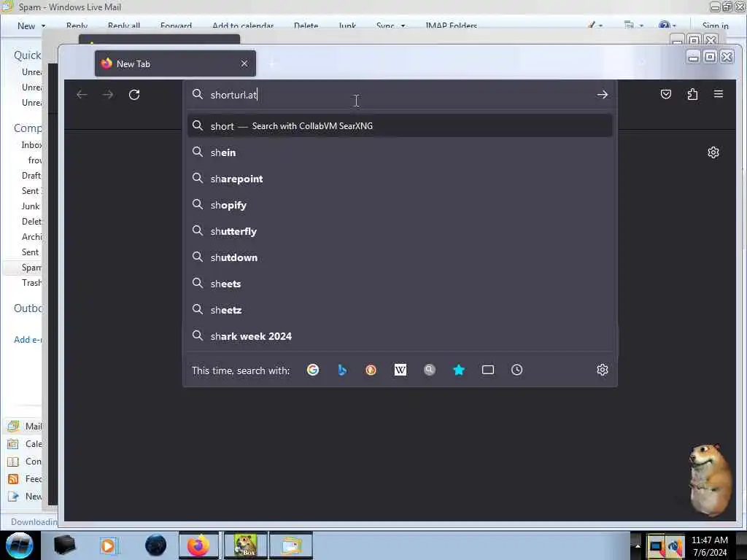
Task: Click inside the address bar text field
Action: 400,95
